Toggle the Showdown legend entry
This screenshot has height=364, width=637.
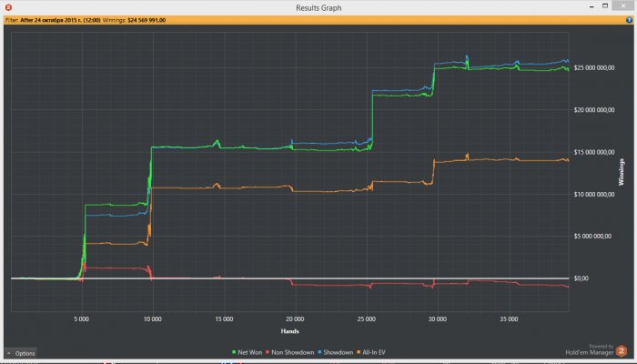(x=336, y=352)
